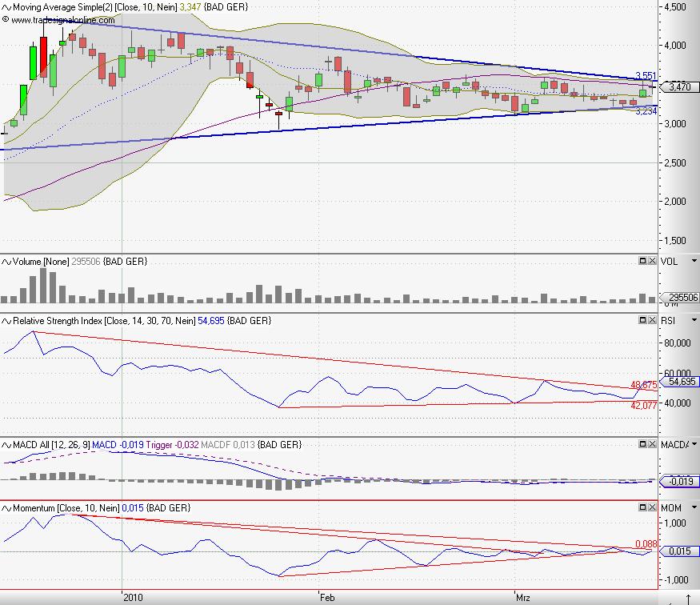
Task: Expand the RSI scale dropdown
Action: (x=693, y=320)
